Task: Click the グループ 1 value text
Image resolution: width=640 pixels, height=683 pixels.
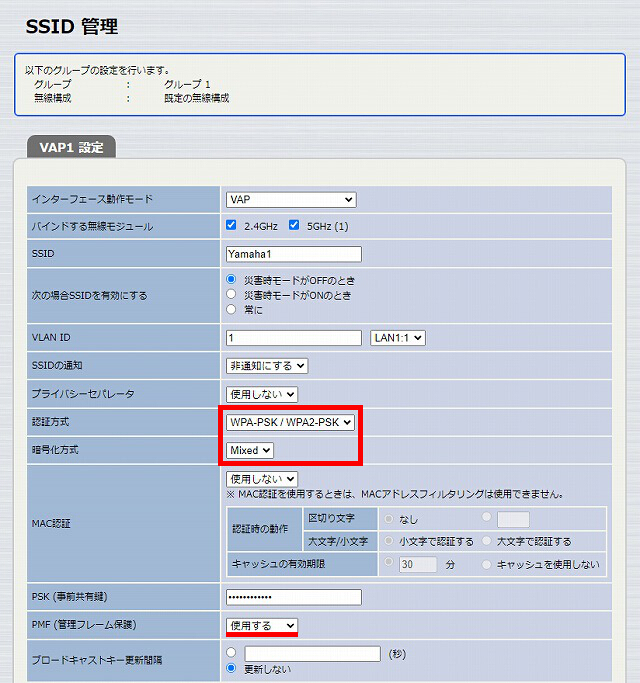Action: tap(187, 84)
